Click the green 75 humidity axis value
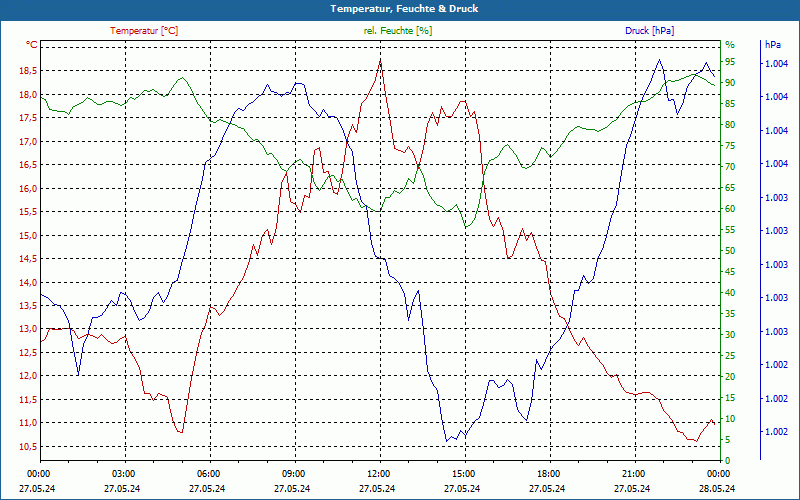This screenshot has width=800, height=500. [x=730, y=146]
